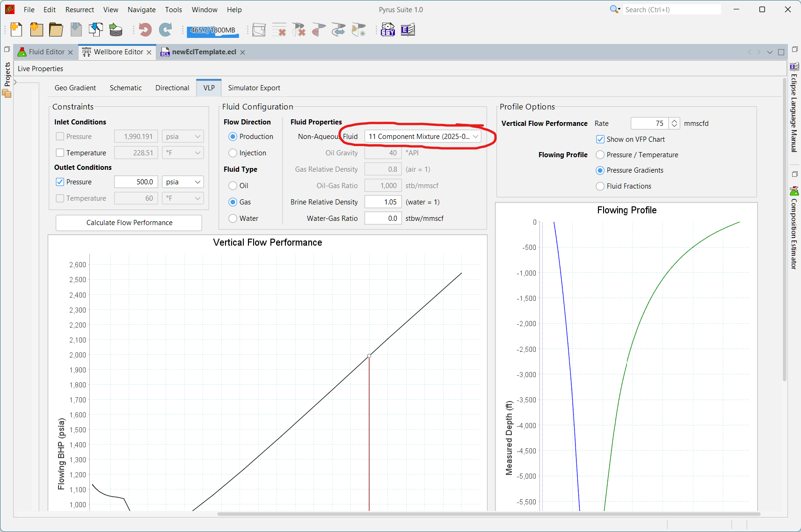Click the polygon mesh toolbar icon

[x=259, y=30]
